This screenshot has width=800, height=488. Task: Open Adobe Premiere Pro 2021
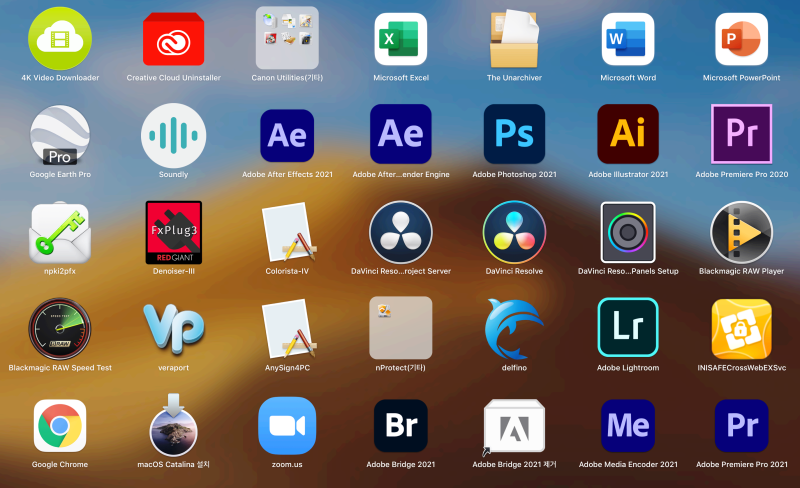[741, 426]
